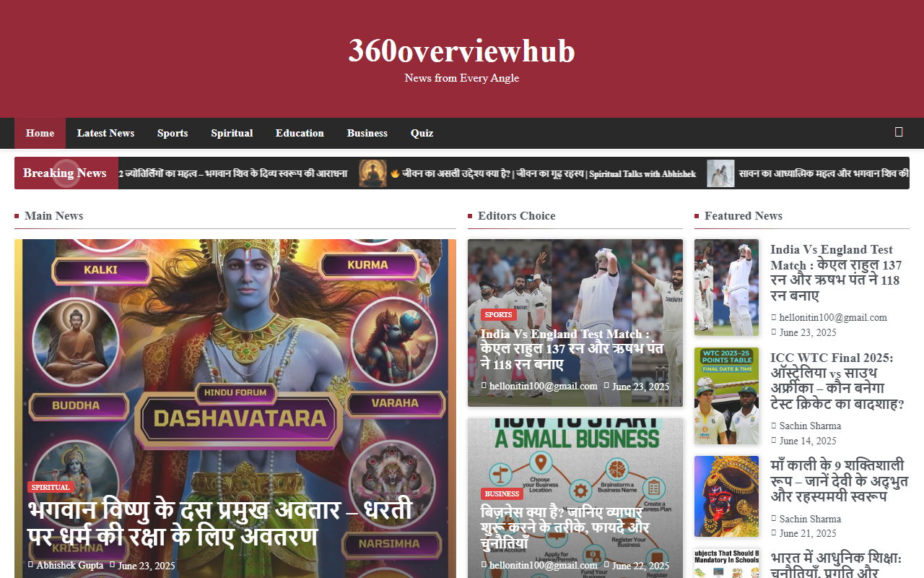
Task: Click the June 22, 2025 date on the business card
Action: pyautogui.click(x=641, y=566)
